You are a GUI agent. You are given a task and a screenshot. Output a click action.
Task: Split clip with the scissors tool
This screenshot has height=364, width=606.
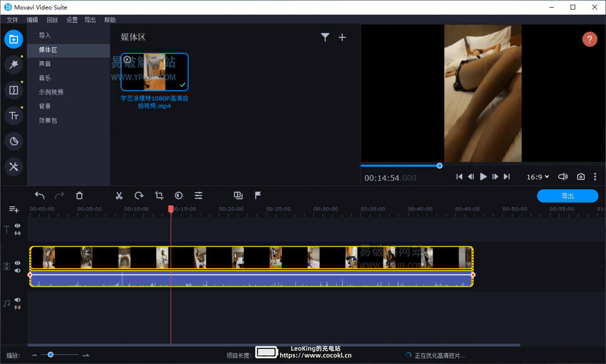point(119,195)
